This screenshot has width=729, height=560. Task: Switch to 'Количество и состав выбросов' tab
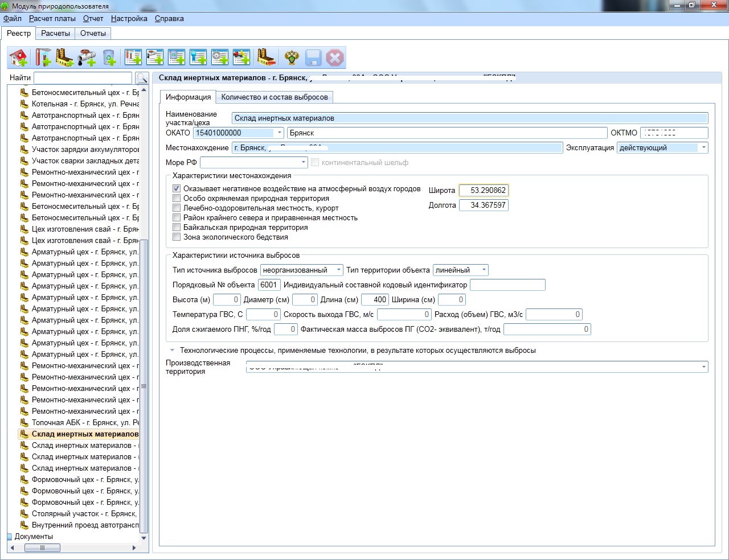coord(275,97)
